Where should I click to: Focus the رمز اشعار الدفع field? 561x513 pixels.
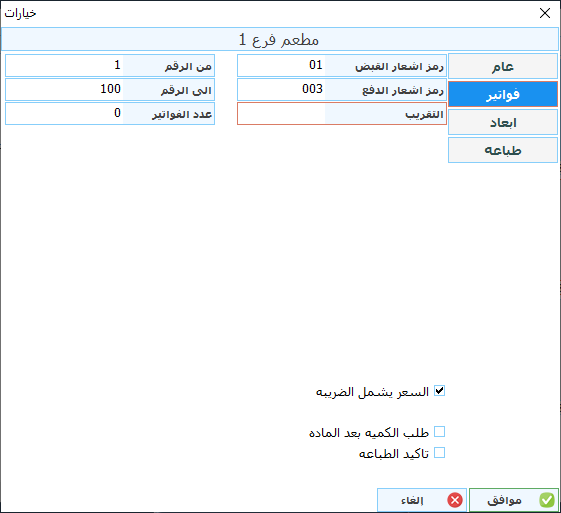[282, 89]
